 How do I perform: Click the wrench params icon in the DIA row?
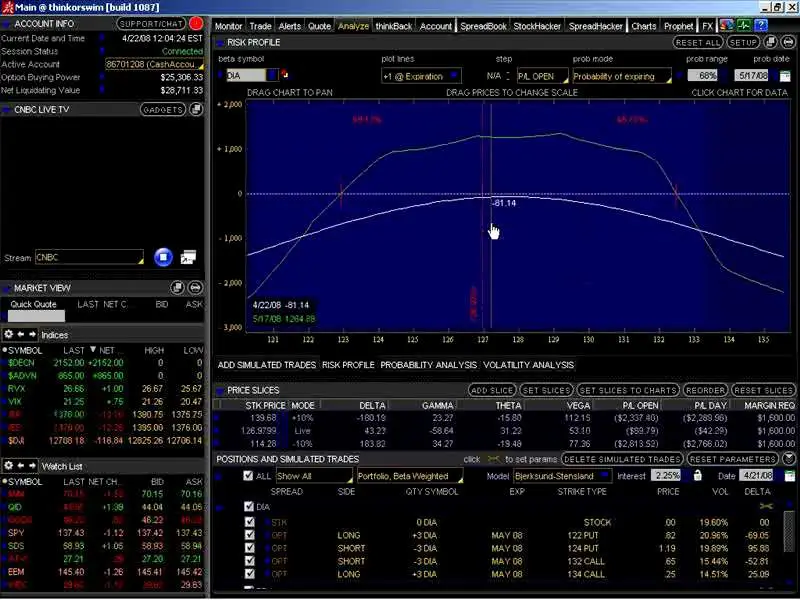766,506
